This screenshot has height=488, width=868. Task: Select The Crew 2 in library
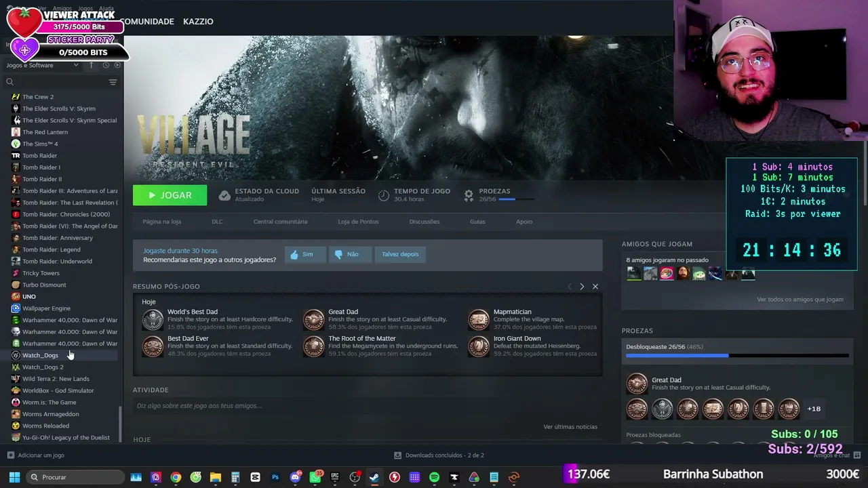click(x=38, y=97)
